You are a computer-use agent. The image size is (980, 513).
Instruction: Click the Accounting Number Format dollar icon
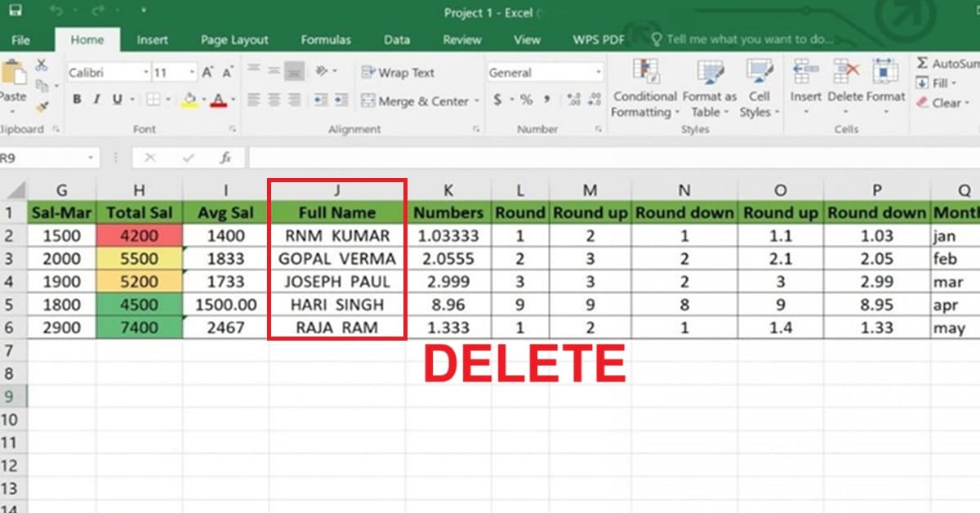point(497,99)
